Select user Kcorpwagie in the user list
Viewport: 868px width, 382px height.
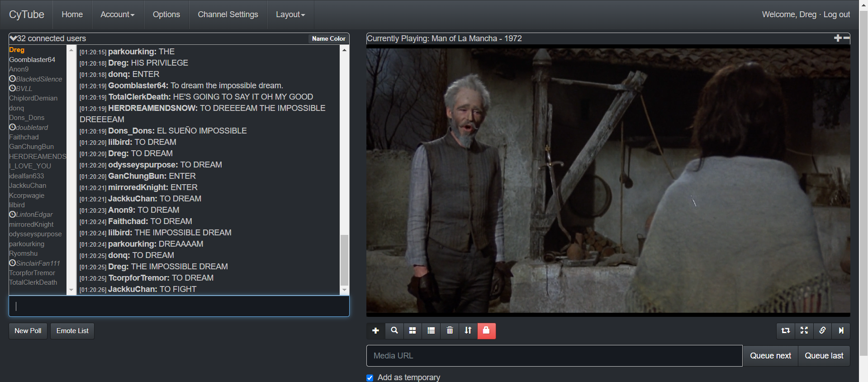pos(27,196)
